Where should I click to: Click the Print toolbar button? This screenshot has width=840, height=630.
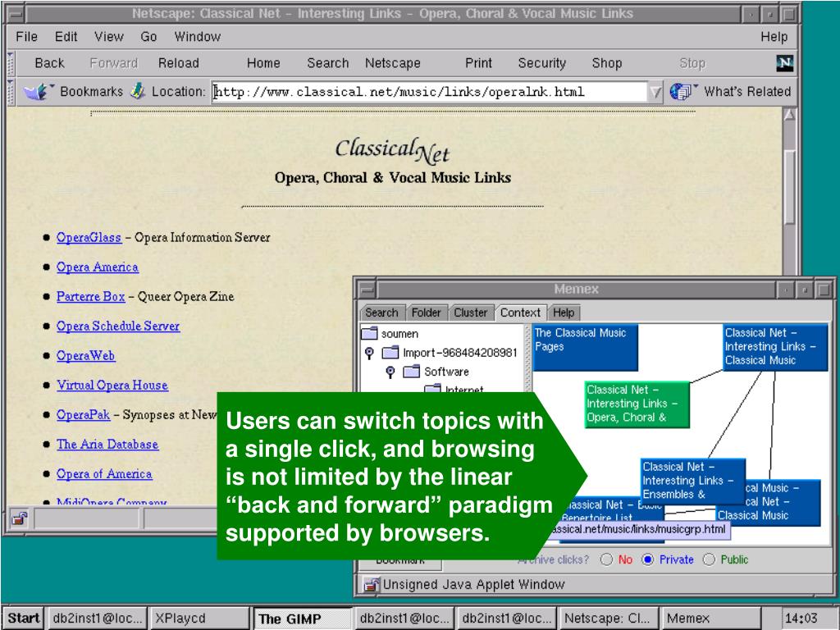coord(478,63)
